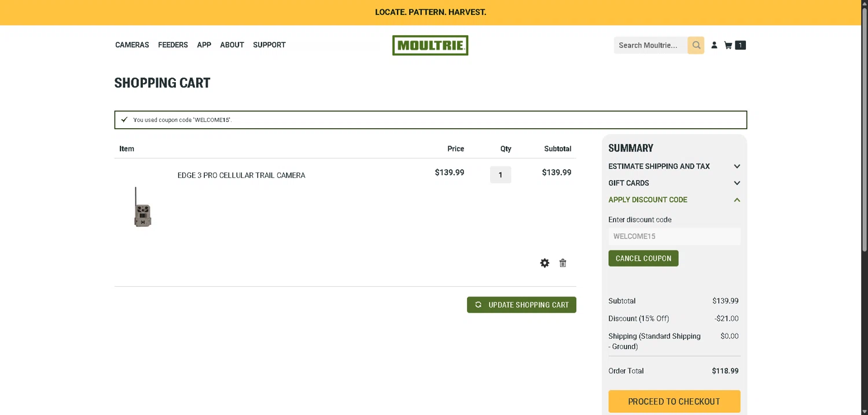Click Update Shopping Cart button
Viewport: 868px width, 415px height.
point(521,305)
